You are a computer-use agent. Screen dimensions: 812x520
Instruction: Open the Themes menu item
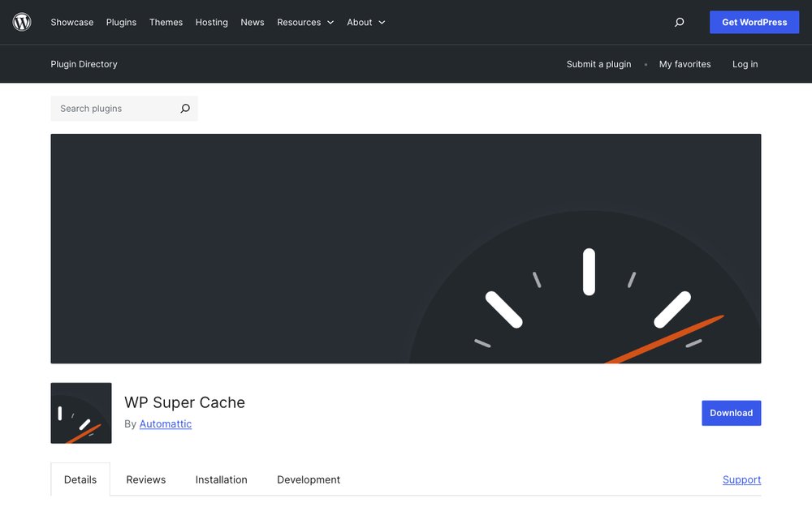[166, 22]
